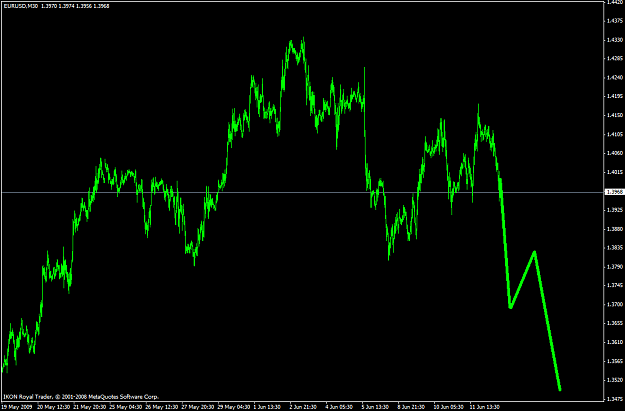Click the 1.3610 price axis label
This screenshot has height=411, width=625.
pos(615,342)
